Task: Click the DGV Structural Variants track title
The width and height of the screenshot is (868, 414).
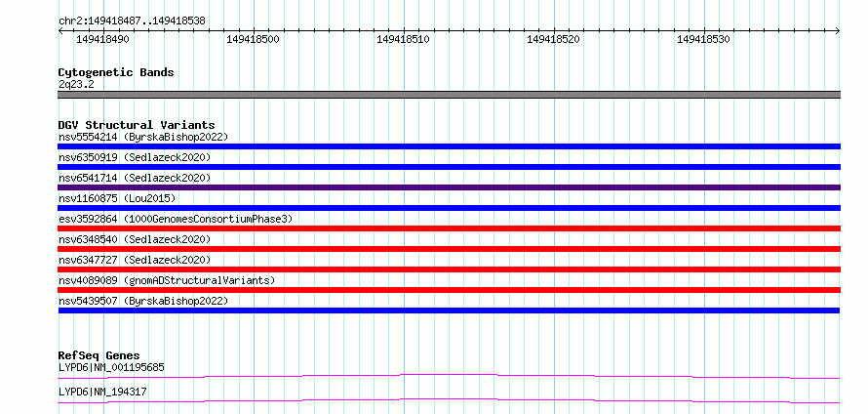Action: (137, 125)
